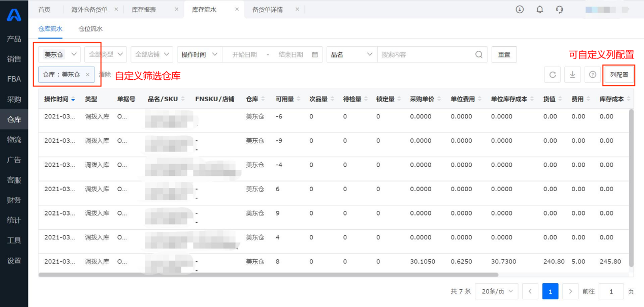
Task: Select the 仓位流水 sub-tab
Action: [x=90, y=29]
